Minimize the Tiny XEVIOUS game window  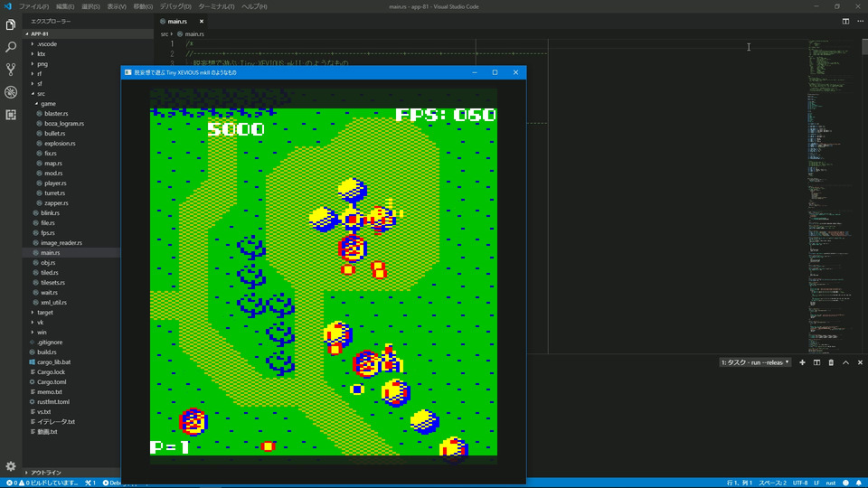475,72
